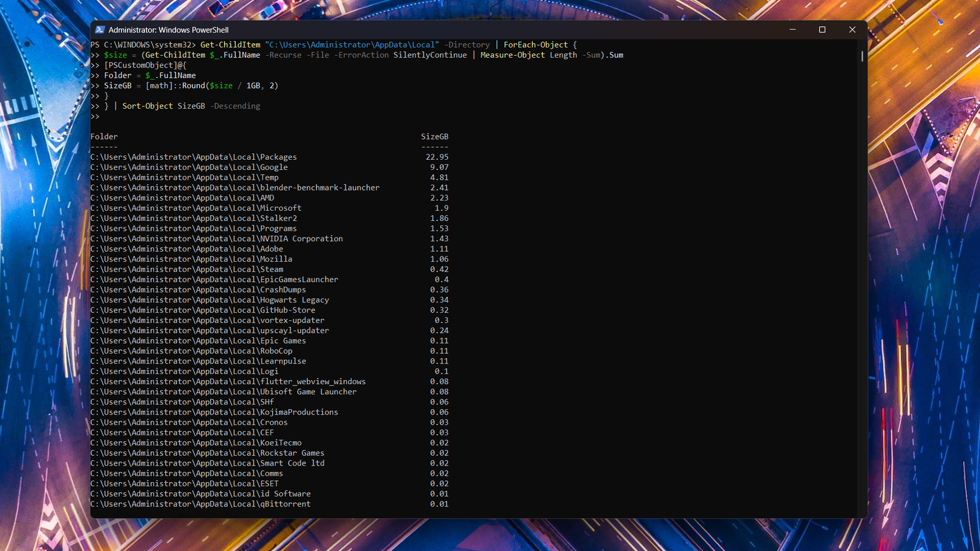Click the 0.24 size value
The width and height of the screenshot is (980, 551).
(x=440, y=331)
